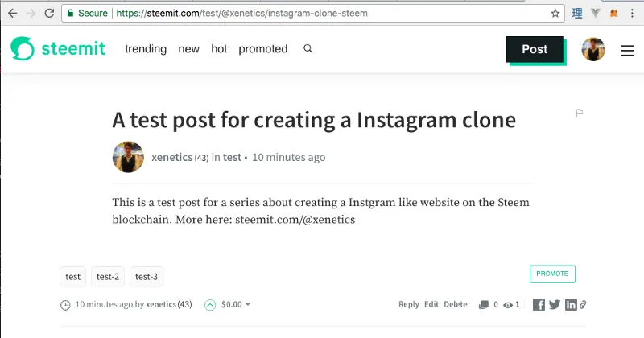Click the Post button
644x338 pixels.
pyautogui.click(x=535, y=49)
